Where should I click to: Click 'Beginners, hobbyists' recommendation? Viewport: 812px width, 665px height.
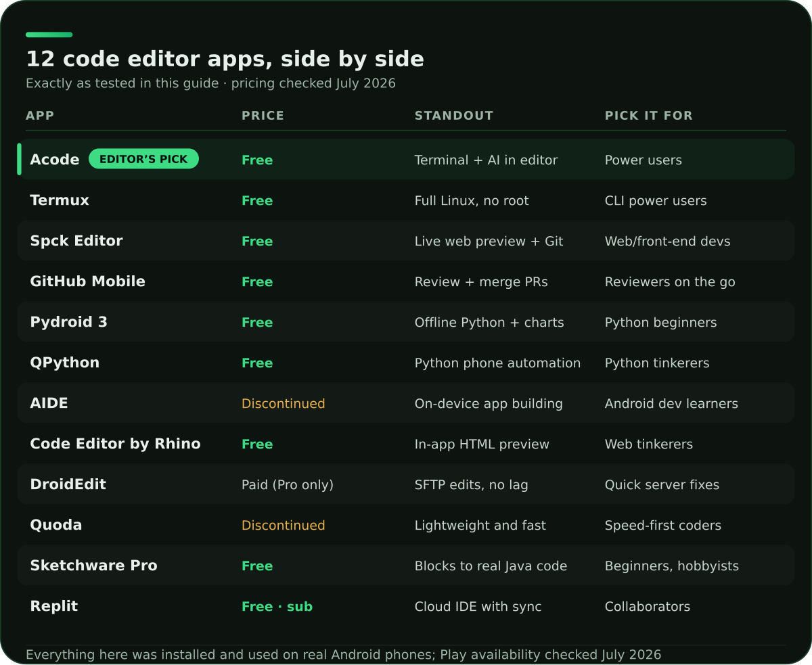coord(671,566)
